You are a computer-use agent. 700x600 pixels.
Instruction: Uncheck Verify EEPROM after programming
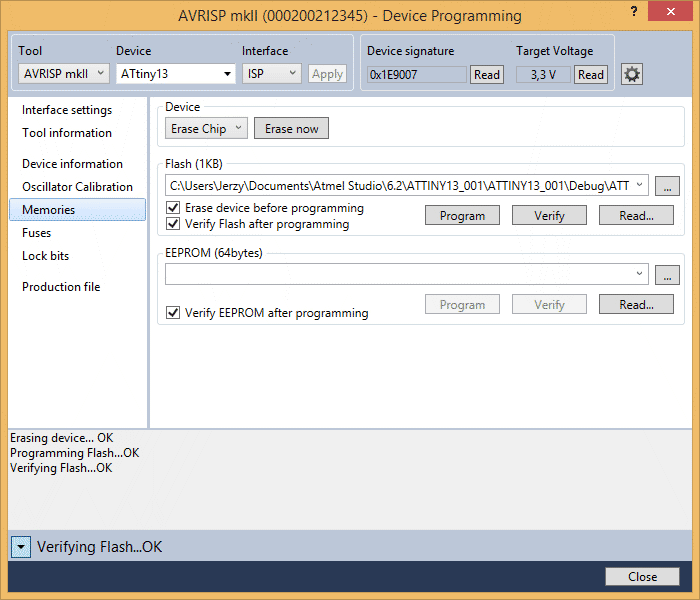pyautogui.click(x=173, y=313)
